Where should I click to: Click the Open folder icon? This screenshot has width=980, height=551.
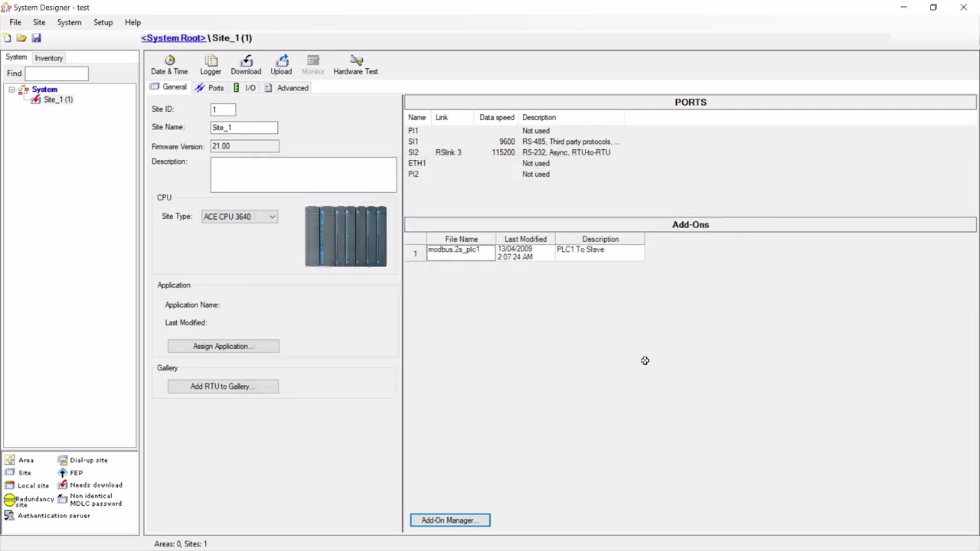[x=21, y=37]
